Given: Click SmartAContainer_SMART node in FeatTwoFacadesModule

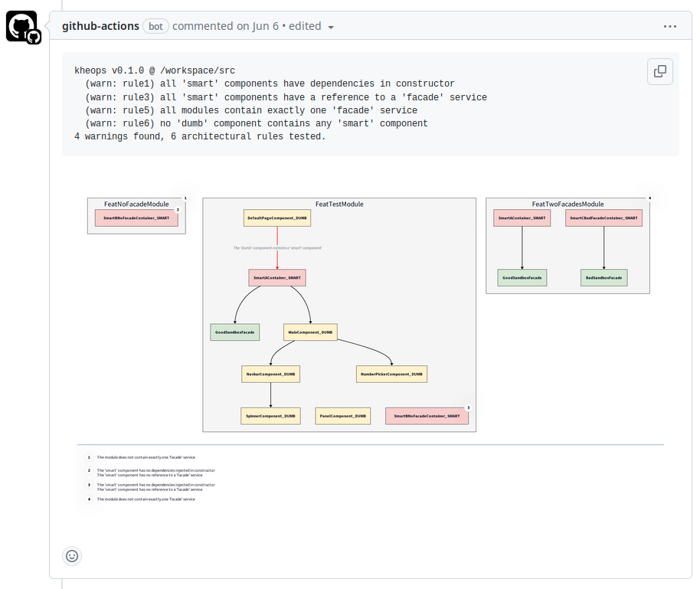Looking at the screenshot, I should click(x=522, y=218).
